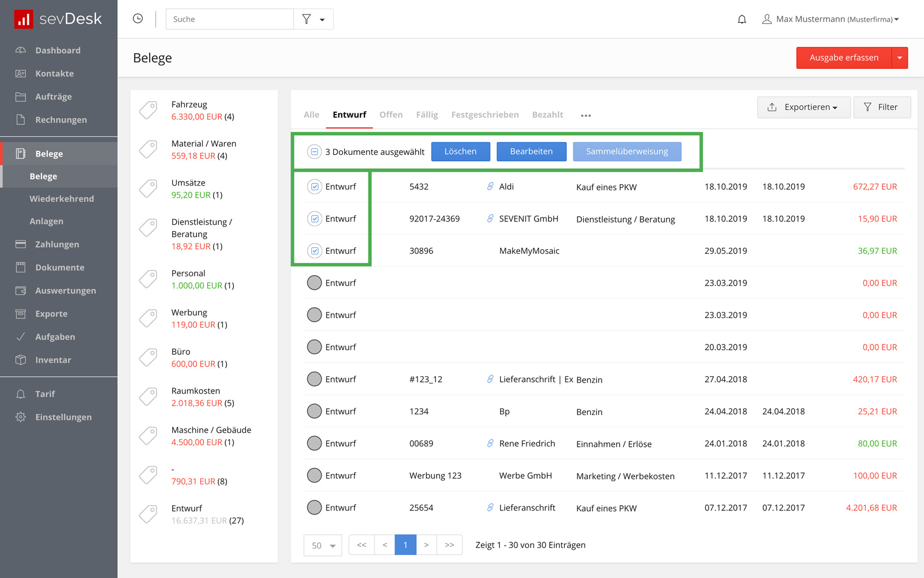Click the Dashboard gauge icon in sidebar
The width and height of the screenshot is (924, 578).
point(21,50)
